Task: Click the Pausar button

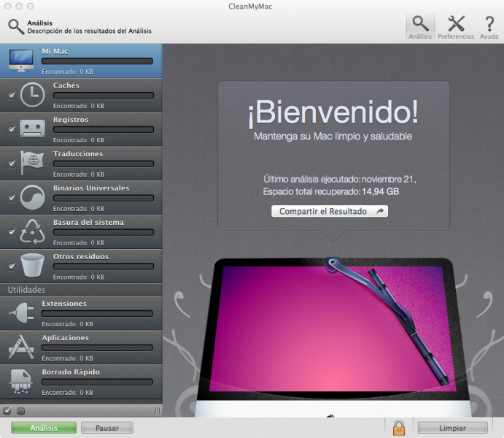Action: [107, 428]
